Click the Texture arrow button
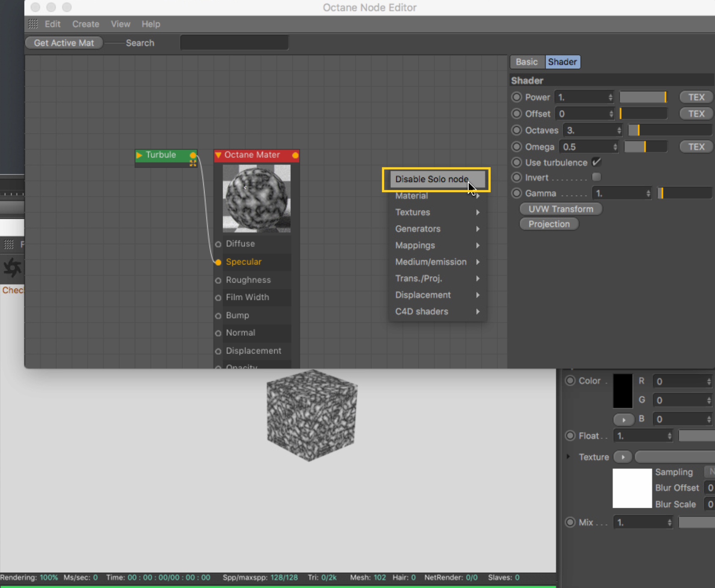Screen dimensions: 715x588 [623, 457]
